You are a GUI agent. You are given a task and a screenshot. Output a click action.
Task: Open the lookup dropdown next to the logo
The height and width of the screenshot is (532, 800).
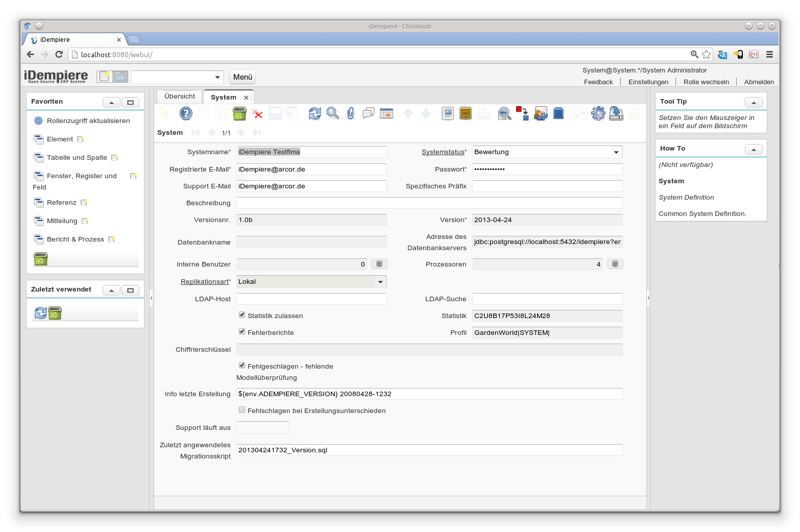218,77
